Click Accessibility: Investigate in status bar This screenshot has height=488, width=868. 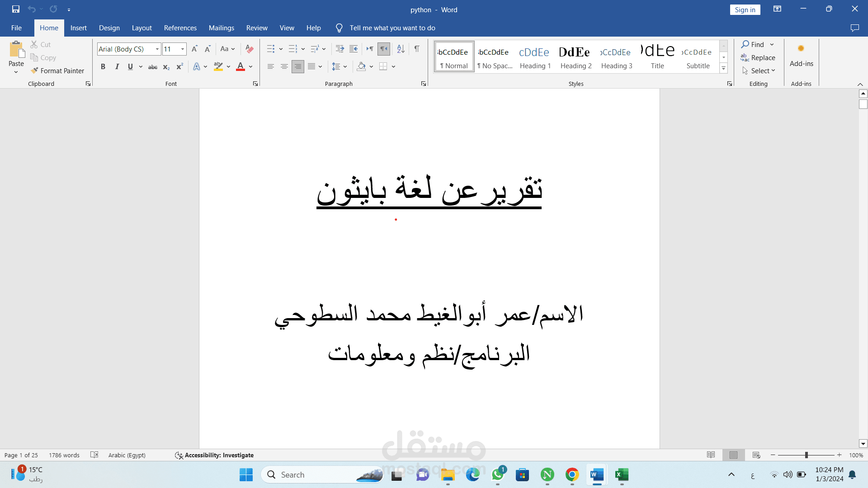(214, 455)
